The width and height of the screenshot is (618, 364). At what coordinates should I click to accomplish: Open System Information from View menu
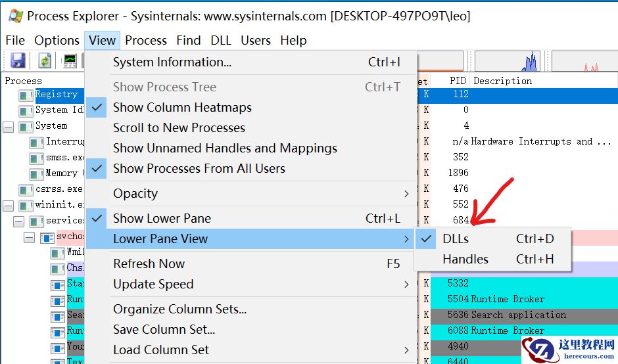251,62
